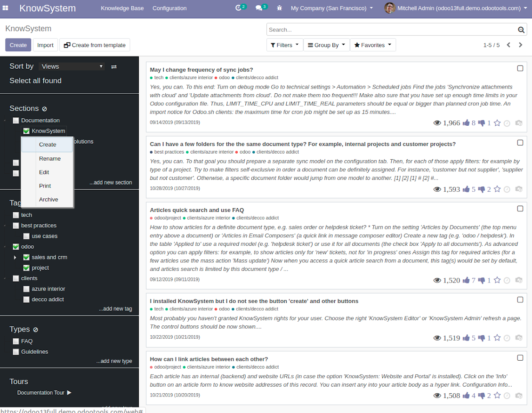Click clock icon on 'installed KnowSystem' article
This screenshot has height=413, width=532.
507,338
